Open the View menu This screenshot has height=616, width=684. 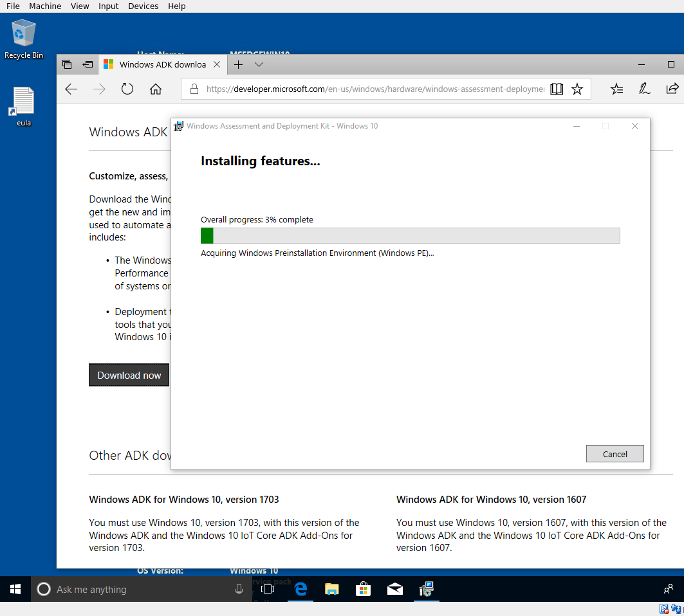80,6
